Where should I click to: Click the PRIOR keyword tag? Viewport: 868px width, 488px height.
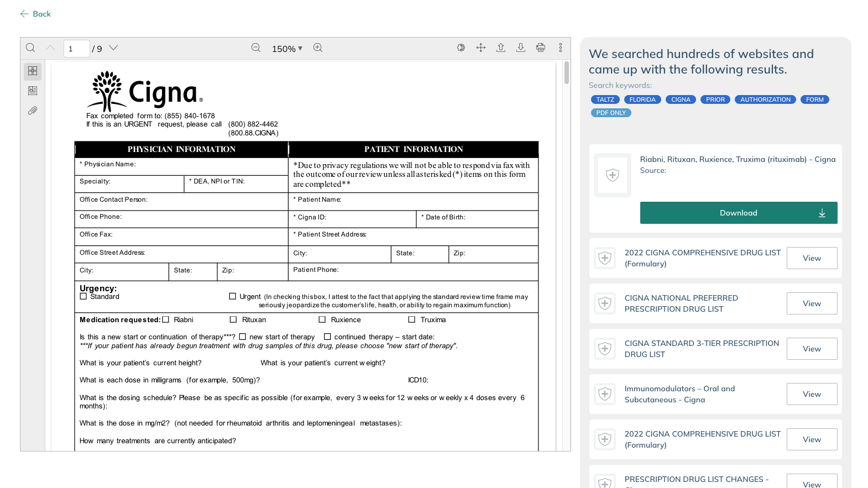715,99
